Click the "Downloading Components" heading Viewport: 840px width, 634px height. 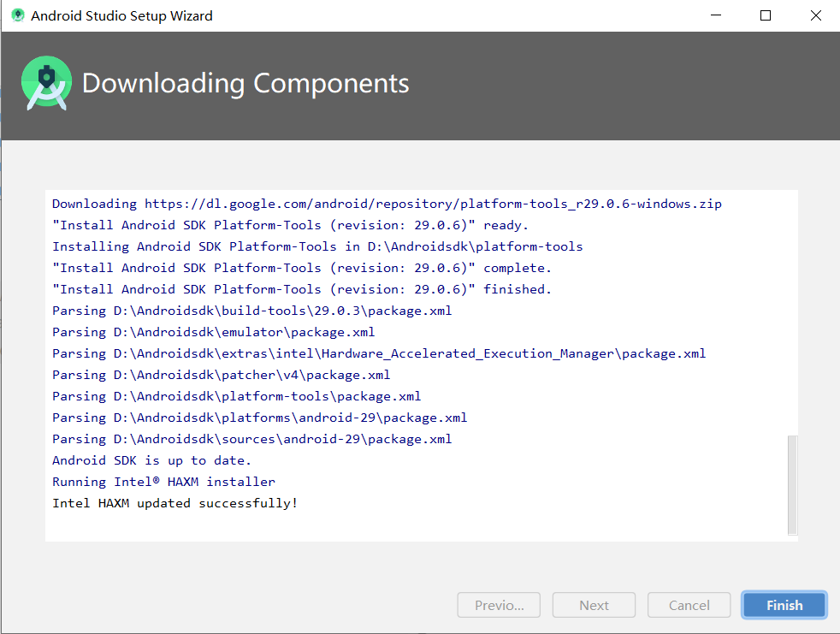point(245,84)
